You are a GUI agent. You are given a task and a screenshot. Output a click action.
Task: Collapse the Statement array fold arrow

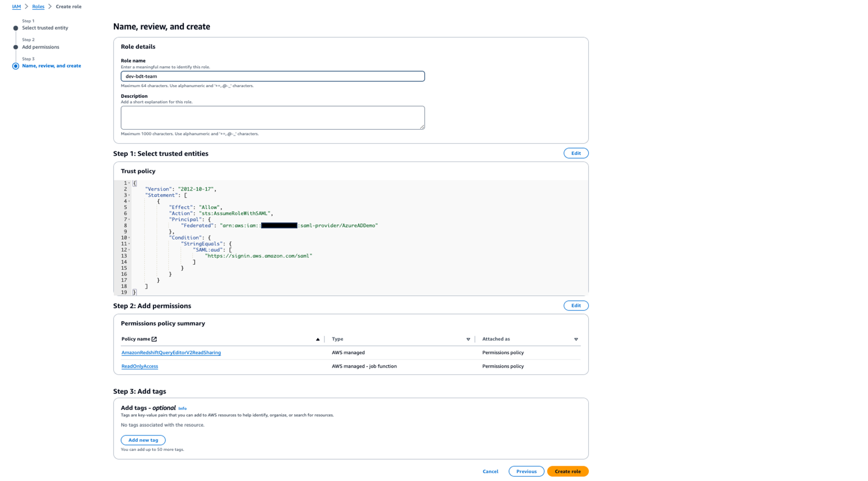click(x=130, y=195)
